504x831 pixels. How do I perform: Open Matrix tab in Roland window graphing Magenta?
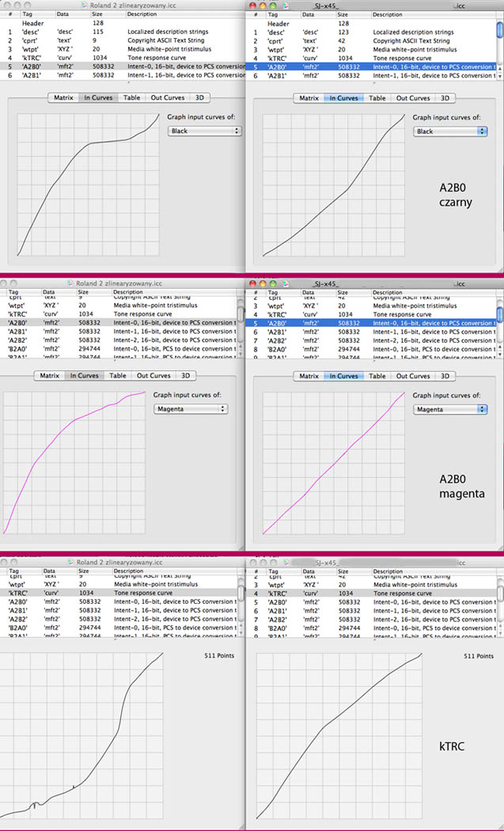pos(50,375)
